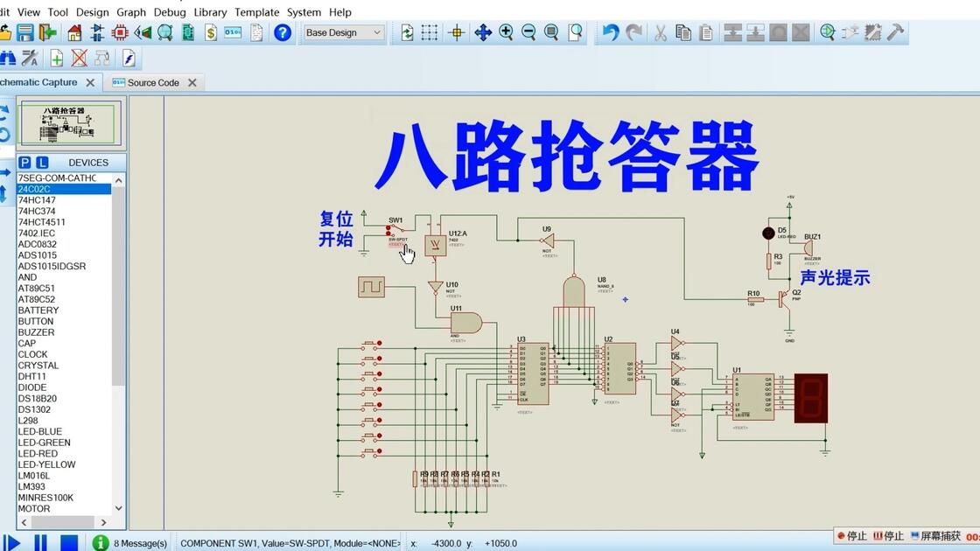The height and width of the screenshot is (551, 980).
Task: Click the Paste from clipboard icon
Action: pos(706,32)
